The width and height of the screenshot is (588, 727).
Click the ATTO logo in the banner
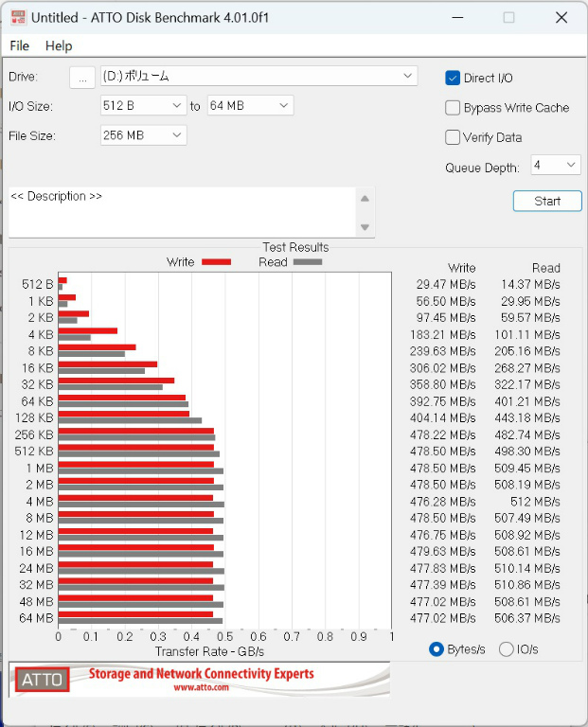tap(42, 680)
